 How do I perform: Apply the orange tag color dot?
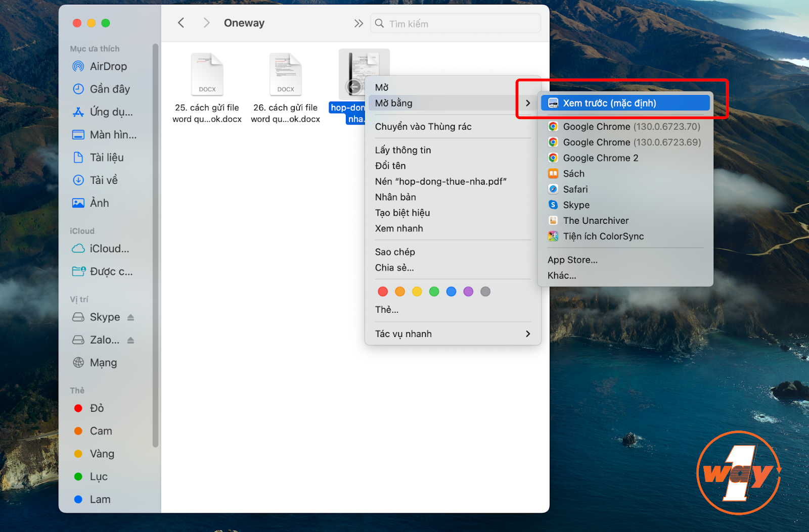coord(400,292)
